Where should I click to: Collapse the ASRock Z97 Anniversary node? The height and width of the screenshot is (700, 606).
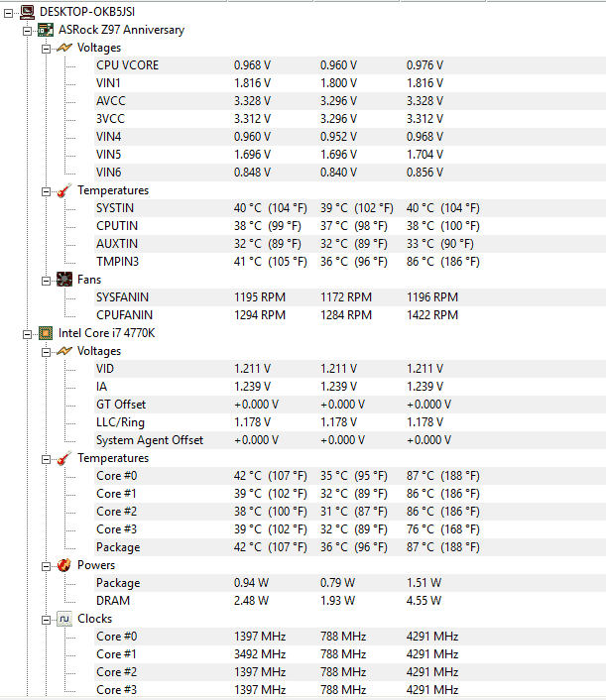[x=27, y=32]
